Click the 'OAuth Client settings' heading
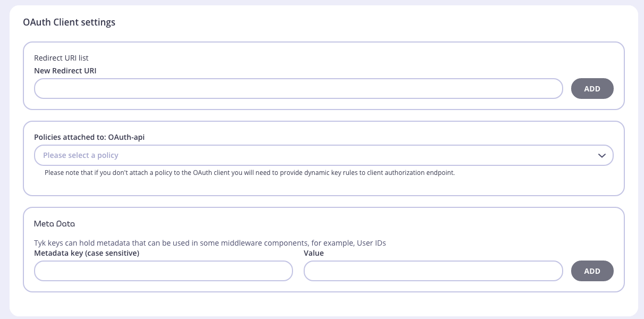The width and height of the screenshot is (644, 319). (x=69, y=22)
